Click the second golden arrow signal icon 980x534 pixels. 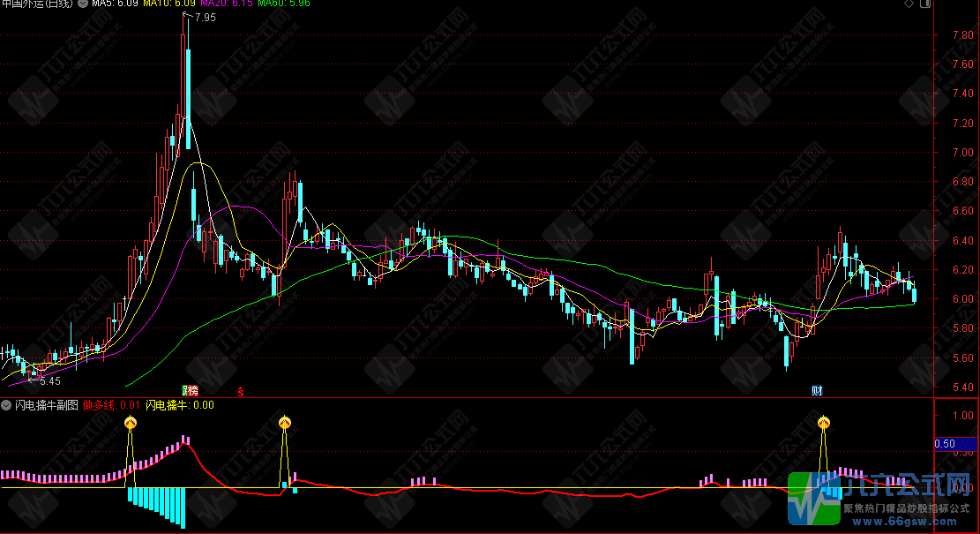(284, 424)
